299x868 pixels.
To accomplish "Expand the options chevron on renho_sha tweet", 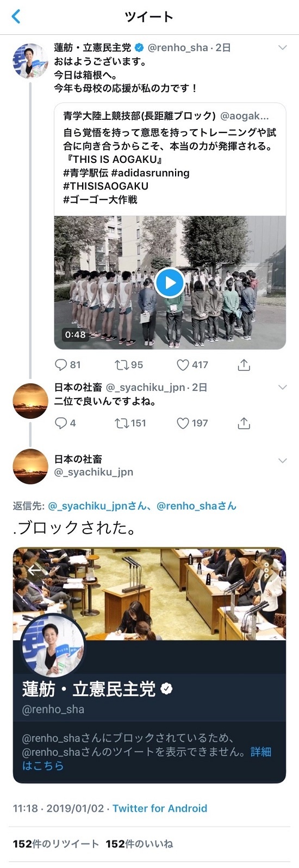I will pos(282,48).
